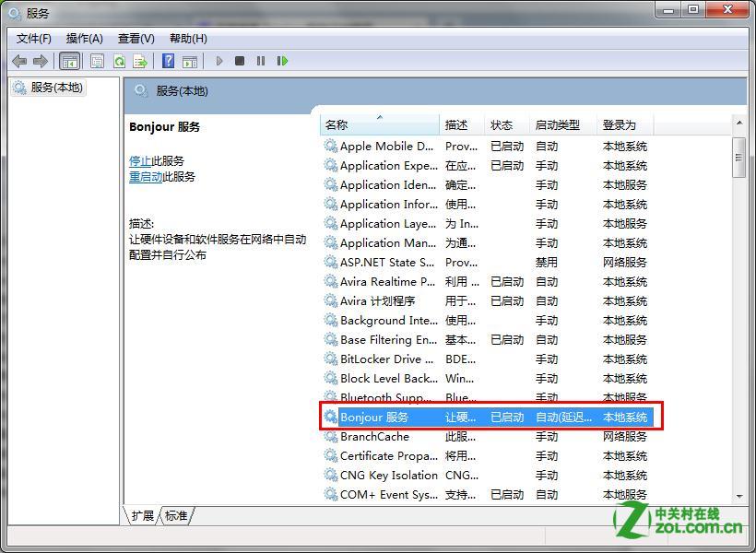Click gear icon of Avira 计划程序 row
This screenshot has height=553, width=756.
click(331, 300)
